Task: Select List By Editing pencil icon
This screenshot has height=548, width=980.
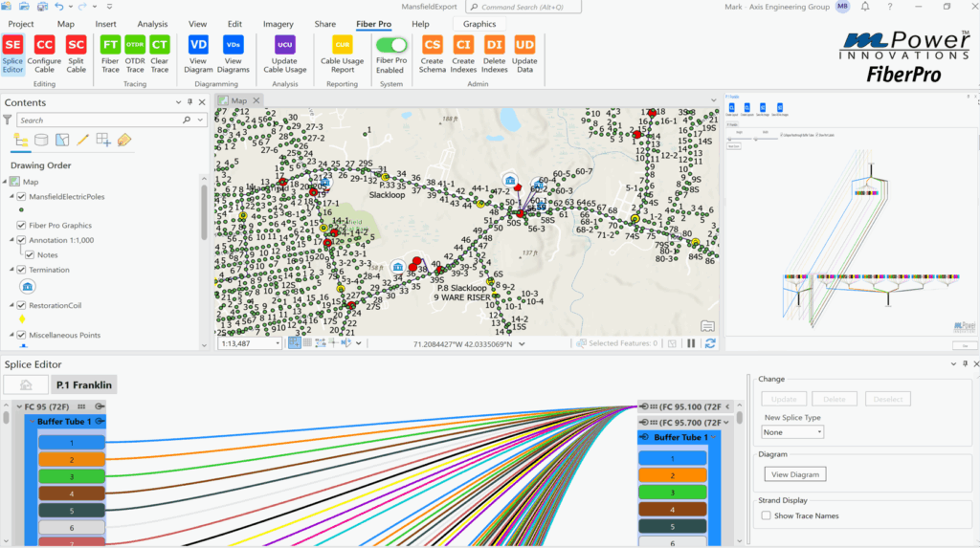Action: [82, 140]
